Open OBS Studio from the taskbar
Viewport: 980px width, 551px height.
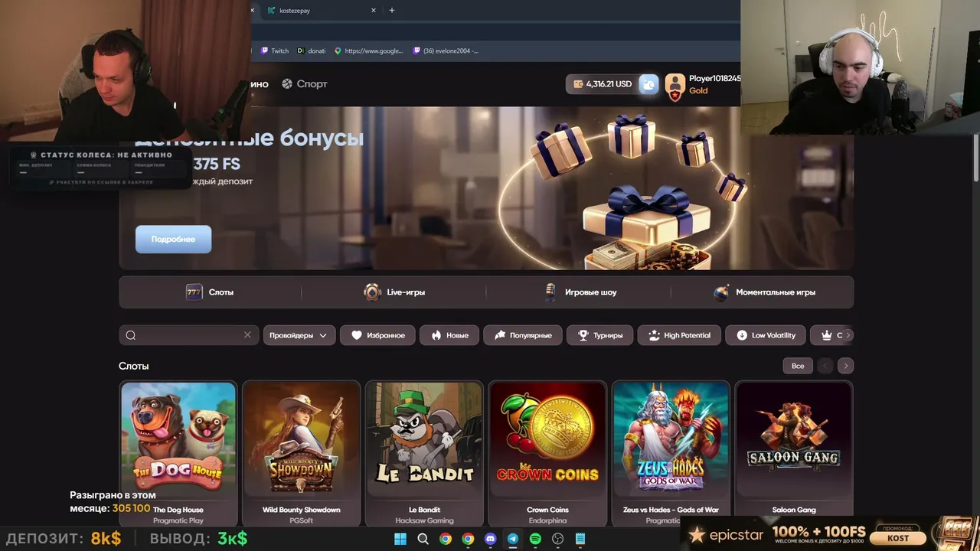click(558, 539)
